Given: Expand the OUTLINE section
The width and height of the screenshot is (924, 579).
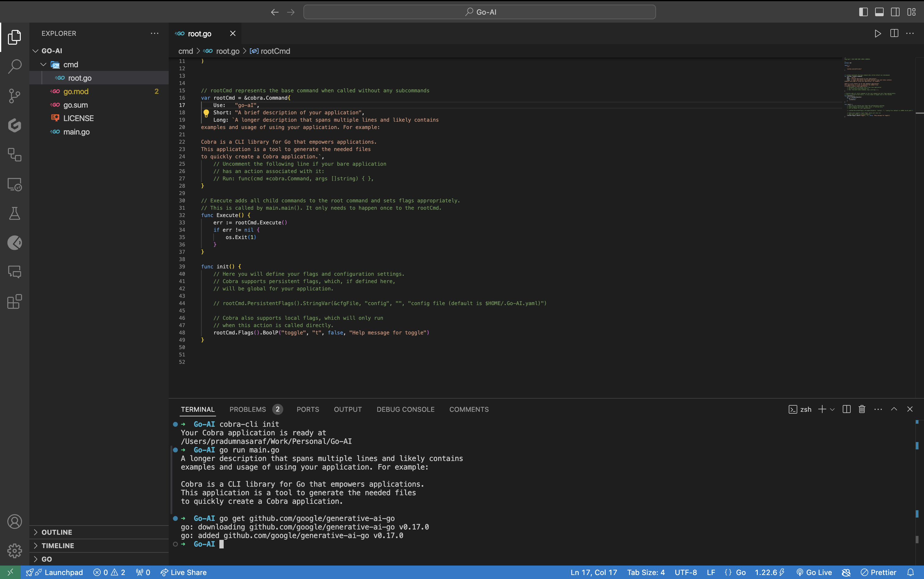Looking at the screenshot, I should point(57,532).
